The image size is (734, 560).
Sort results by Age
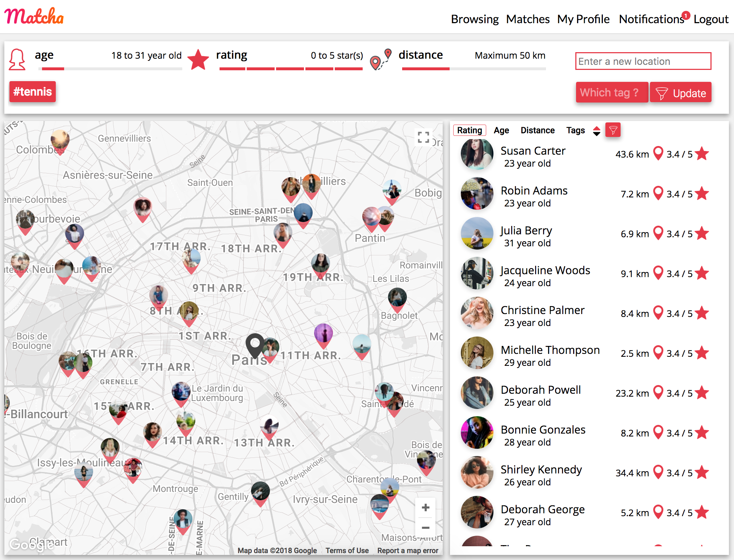click(501, 130)
